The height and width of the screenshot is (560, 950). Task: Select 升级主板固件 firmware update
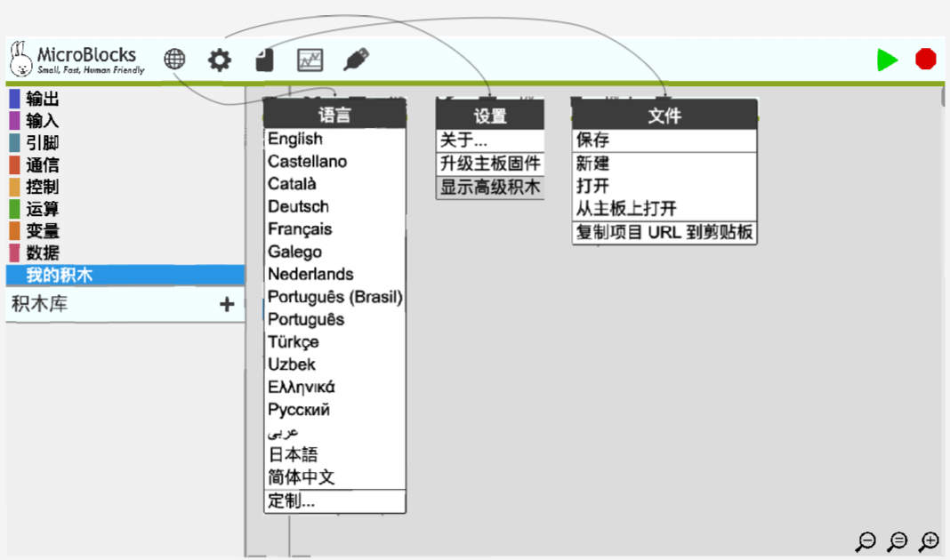click(489, 164)
